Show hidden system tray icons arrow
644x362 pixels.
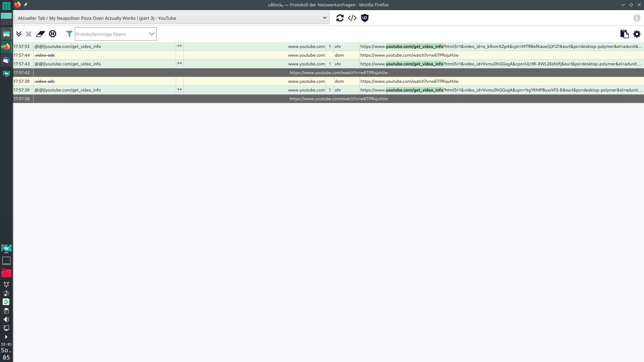point(6,337)
